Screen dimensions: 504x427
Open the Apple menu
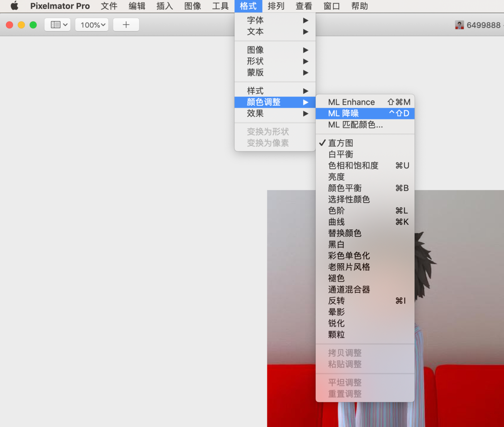[14, 6]
